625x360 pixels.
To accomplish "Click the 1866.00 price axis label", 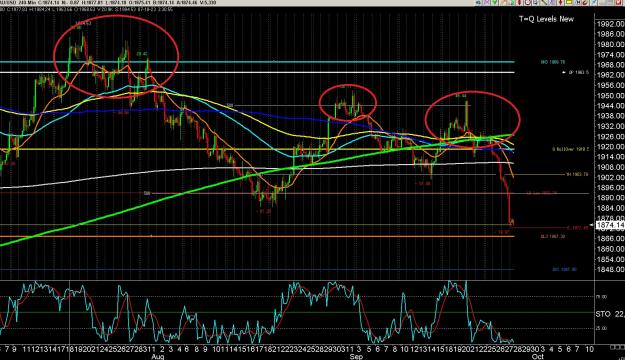I will tap(610, 238).
